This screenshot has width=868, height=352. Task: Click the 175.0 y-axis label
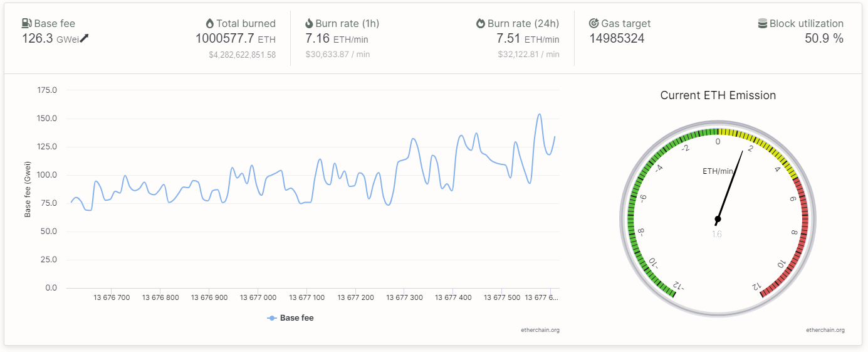point(47,90)
